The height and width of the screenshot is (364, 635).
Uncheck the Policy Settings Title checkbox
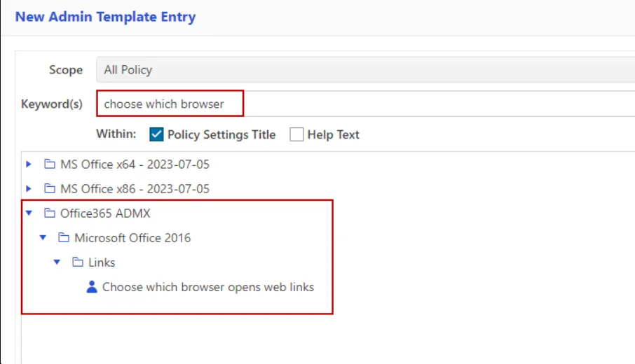[x=156, y=134]
